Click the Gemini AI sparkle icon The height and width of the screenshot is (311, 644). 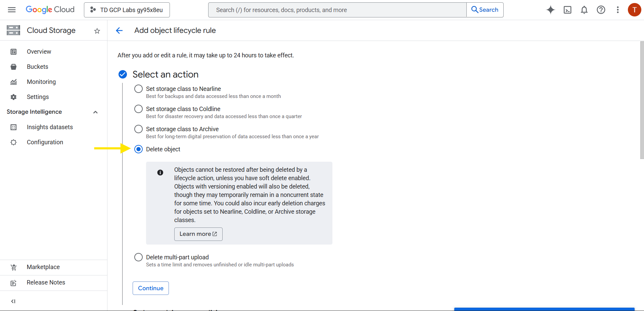[550, 10]
